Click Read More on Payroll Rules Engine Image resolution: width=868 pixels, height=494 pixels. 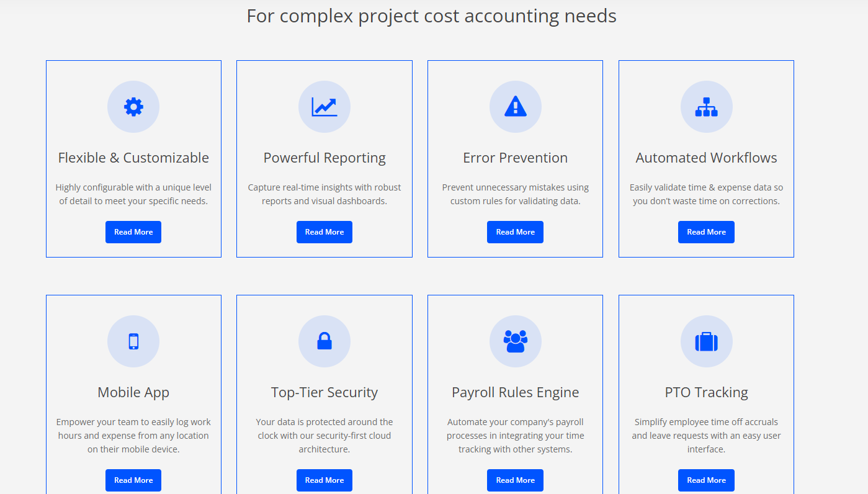[515, 480]
